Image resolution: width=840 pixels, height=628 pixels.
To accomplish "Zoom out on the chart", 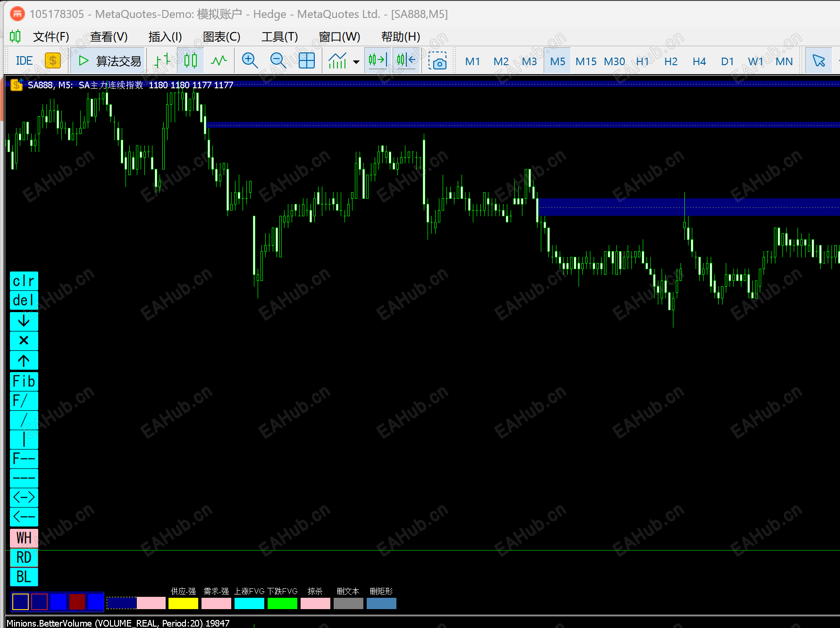I will [278, 60].
